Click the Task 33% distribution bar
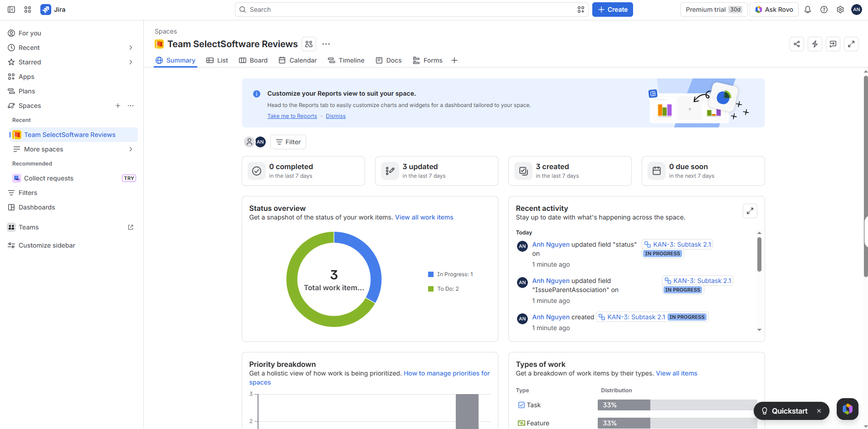The image size is (868, 429). (x=624, y=405)
